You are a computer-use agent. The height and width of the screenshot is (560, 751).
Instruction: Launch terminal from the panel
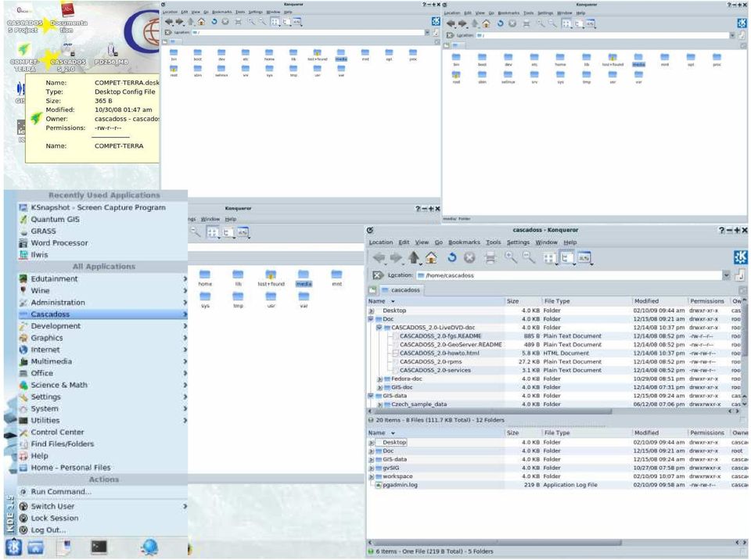coord(99,547)
